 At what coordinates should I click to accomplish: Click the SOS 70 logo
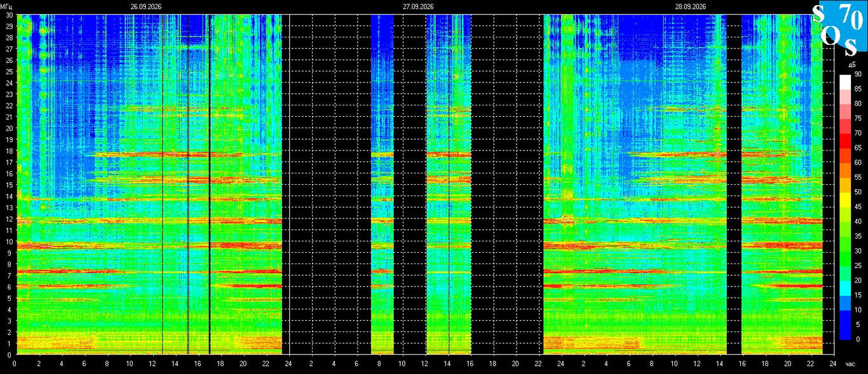pos(840,28)
